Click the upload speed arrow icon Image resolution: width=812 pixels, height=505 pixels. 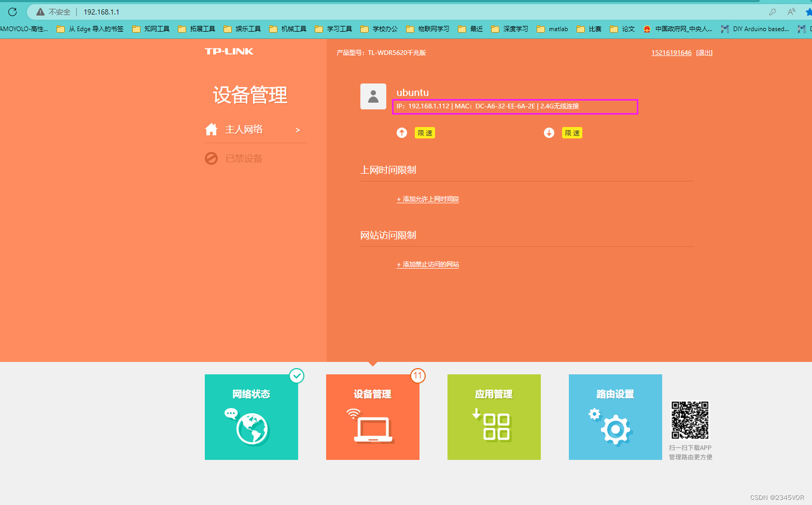tap(402, 133)
